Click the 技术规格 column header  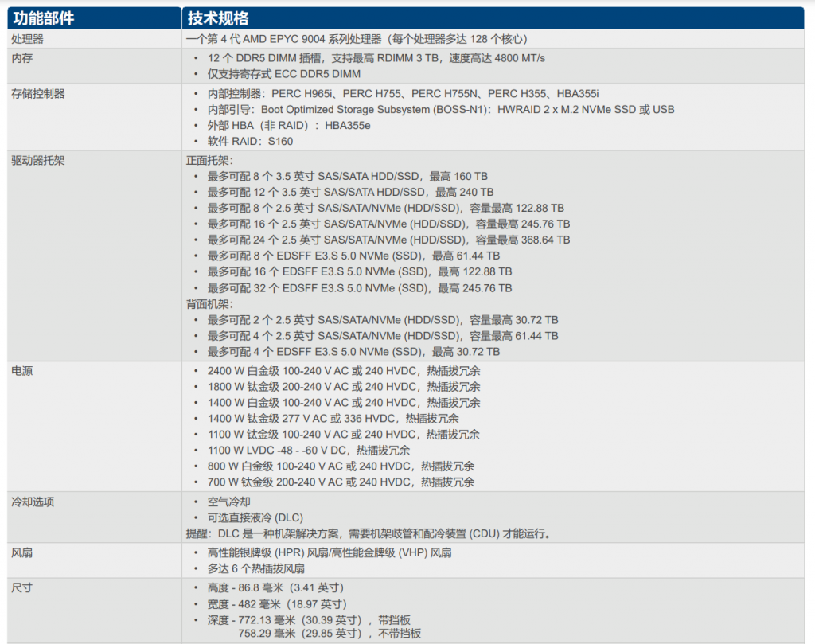pyautogui.click(x=219, y=18)
